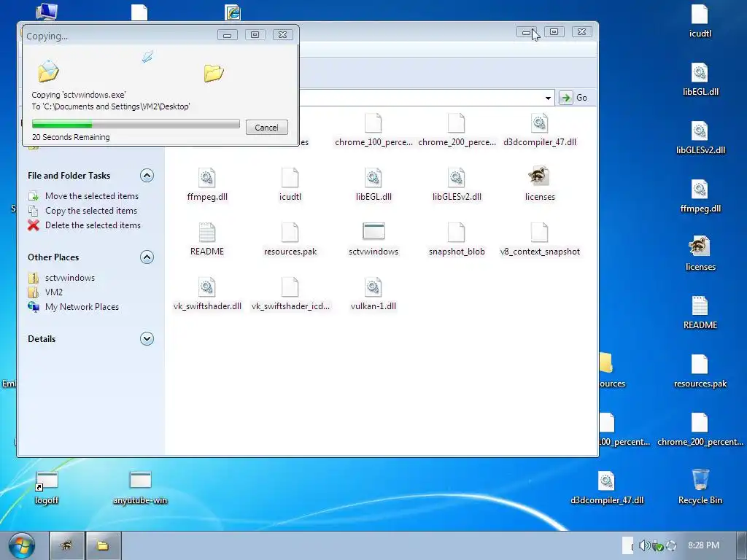
Task: Click the Go button next to address bar
Action: tap(573, 98)
